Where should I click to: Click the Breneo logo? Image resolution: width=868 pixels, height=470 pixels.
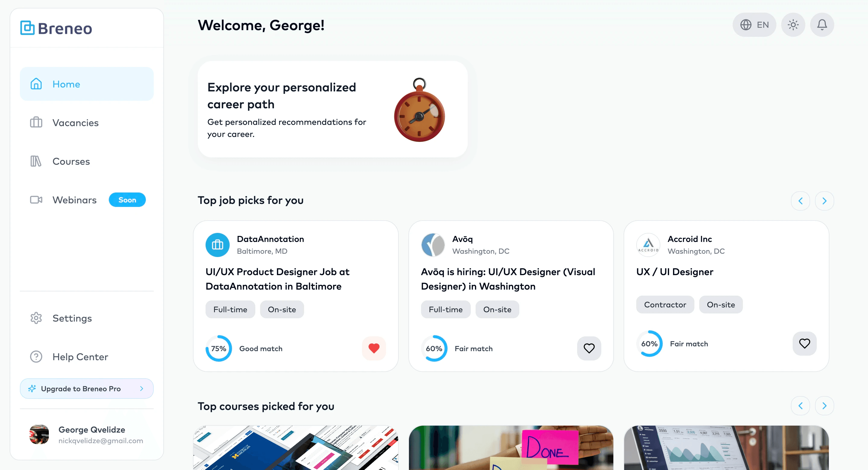point(56,28)
